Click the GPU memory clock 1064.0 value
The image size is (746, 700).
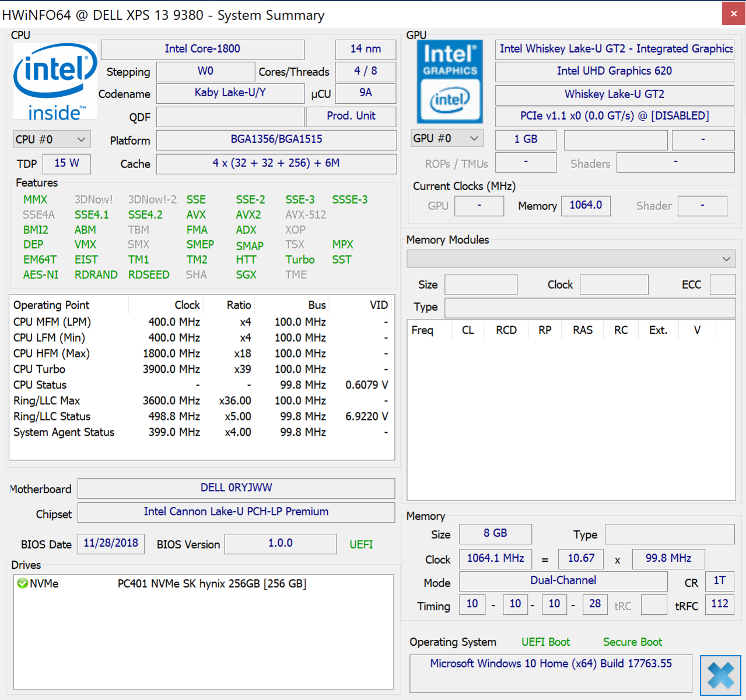click(x=586, y=205)
